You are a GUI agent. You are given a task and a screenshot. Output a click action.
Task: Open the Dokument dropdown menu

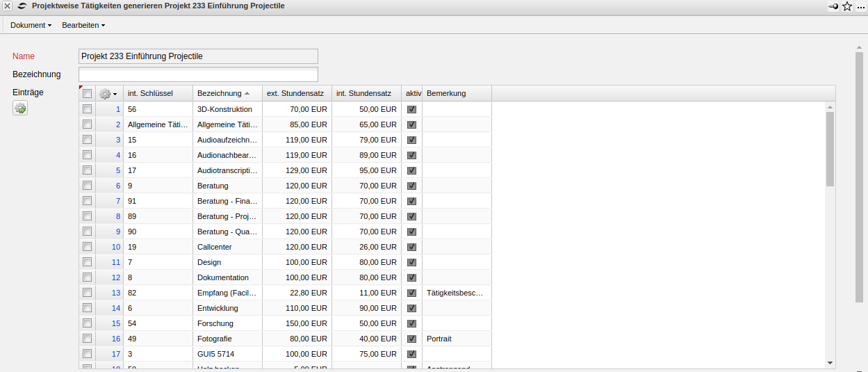point(31,25)
